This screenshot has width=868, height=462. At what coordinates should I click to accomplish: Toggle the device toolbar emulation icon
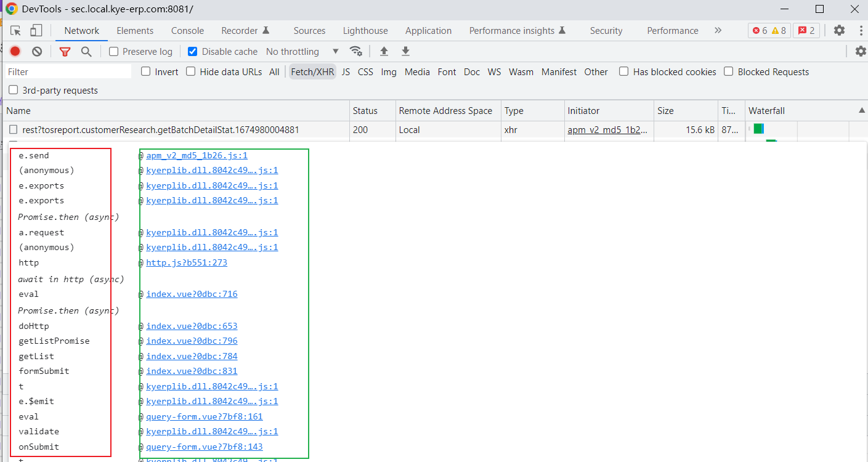coord(35,30)
